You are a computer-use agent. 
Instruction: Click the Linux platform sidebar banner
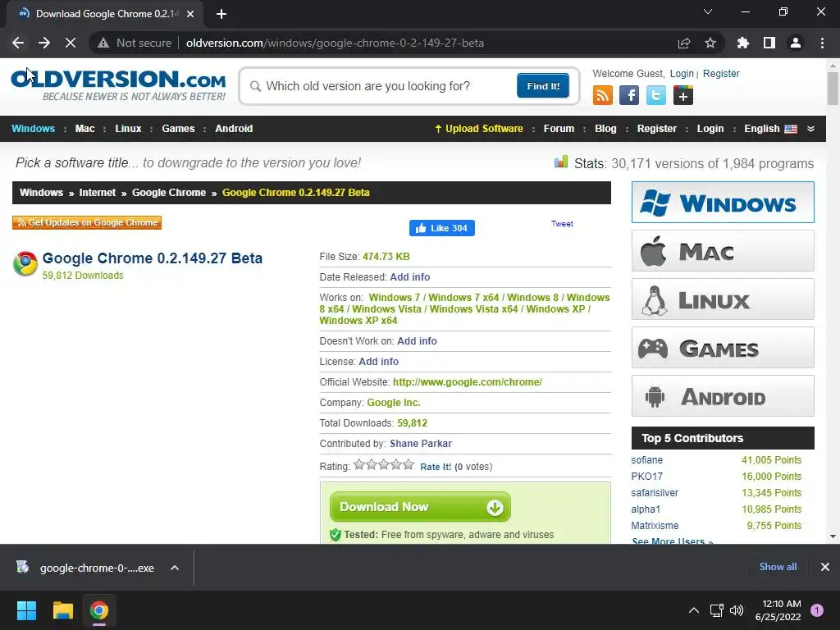pyautogui.click(x=723, y=299)
